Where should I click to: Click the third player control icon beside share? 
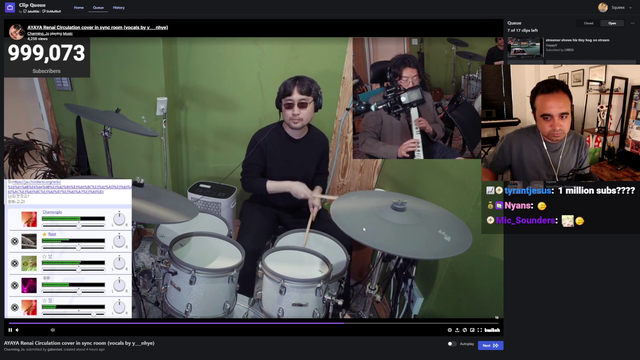[x=464, y=330]
